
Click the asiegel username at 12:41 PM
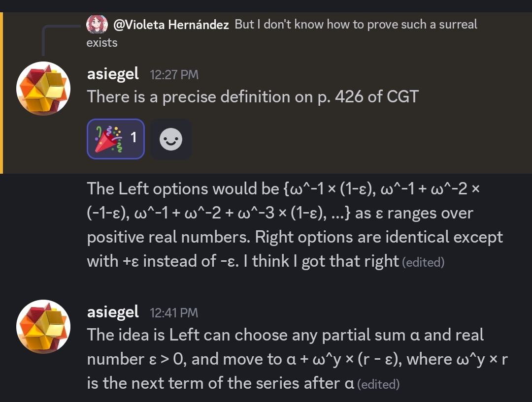[113, 312]
